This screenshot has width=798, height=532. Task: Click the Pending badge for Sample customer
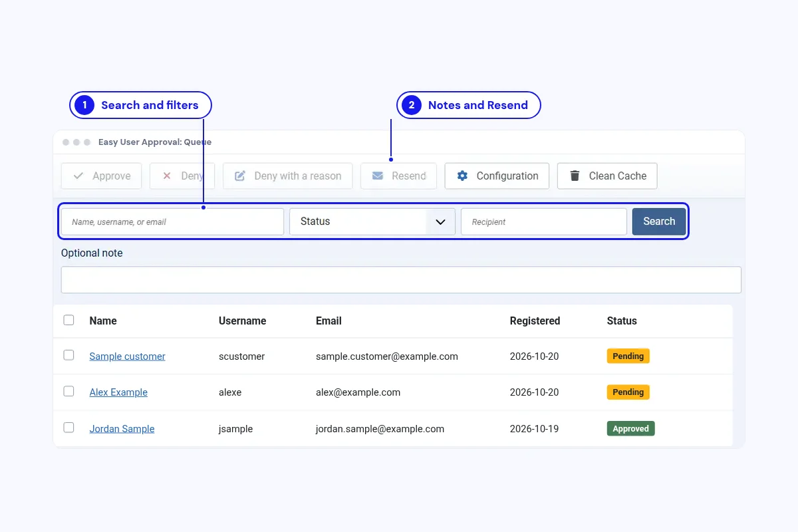[628, 356]
